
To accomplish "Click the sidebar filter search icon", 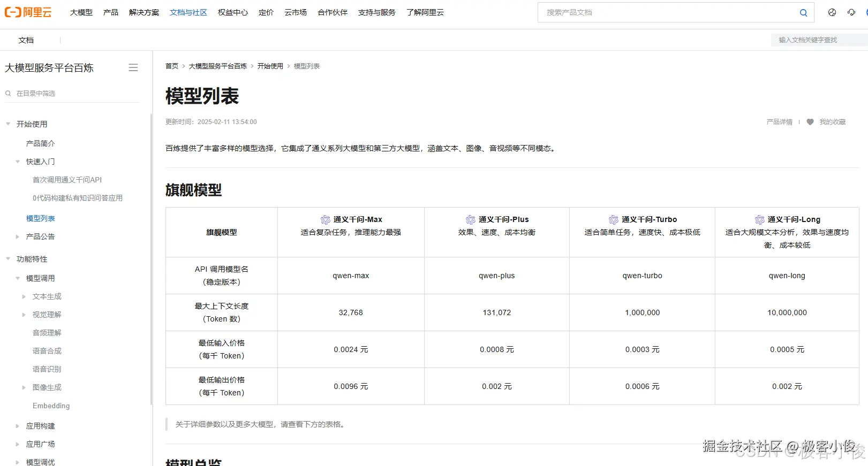I will point(8,93).
